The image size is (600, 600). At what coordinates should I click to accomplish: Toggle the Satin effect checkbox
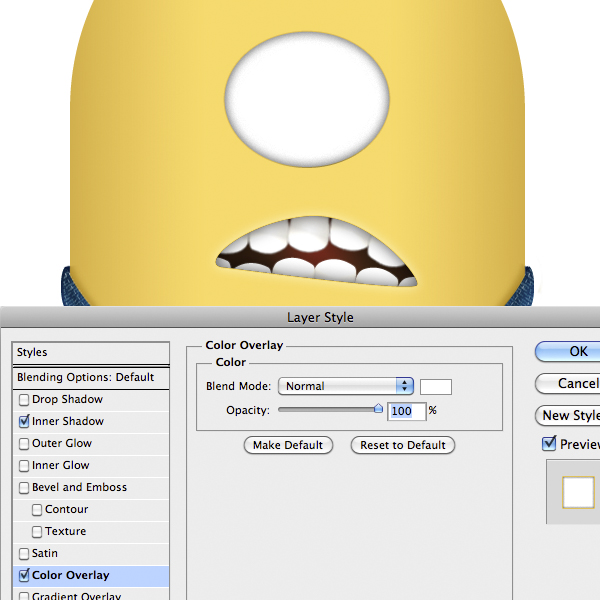pyautogui.click(x=24, y=554)
